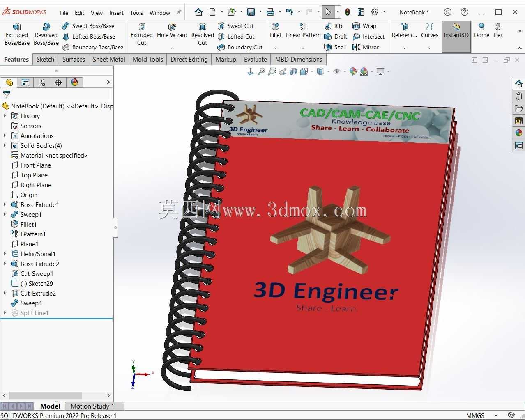Screen dimensions: 525x420
Task: Choose the Lofted Cut feature
Action: 236,37
